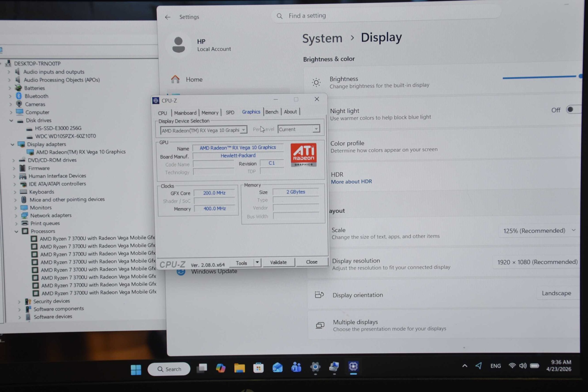Image resolution: width=588 pixels, height=392 pixels.
Task: Open File Explorer from the taskbar
Action: point(239,368)
